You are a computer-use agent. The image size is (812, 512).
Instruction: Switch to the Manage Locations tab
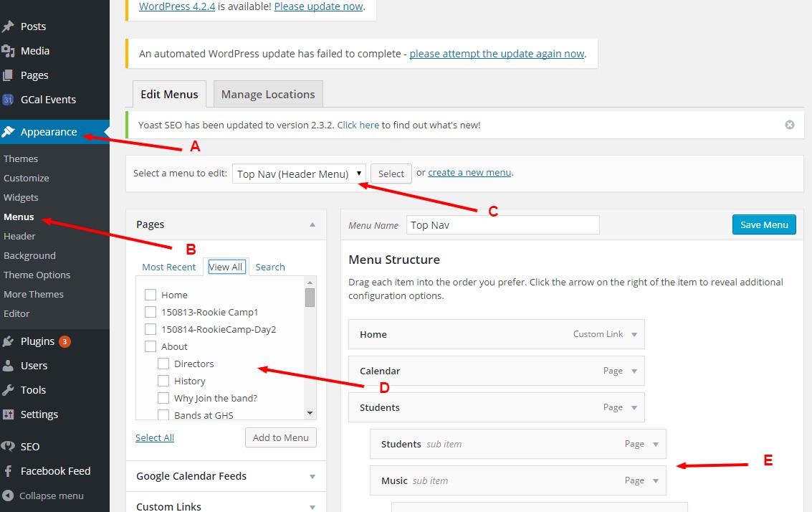pyautogui.click(x=268, y=95)
